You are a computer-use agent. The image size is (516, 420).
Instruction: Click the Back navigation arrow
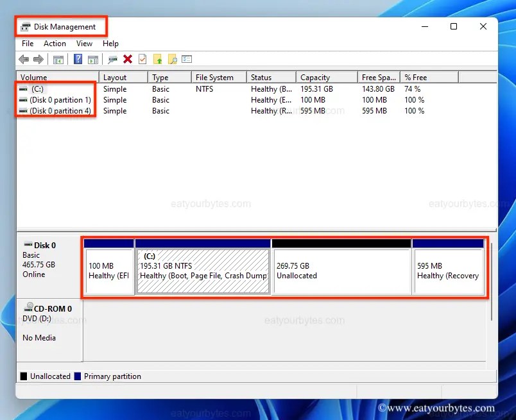tap(24, 59)
